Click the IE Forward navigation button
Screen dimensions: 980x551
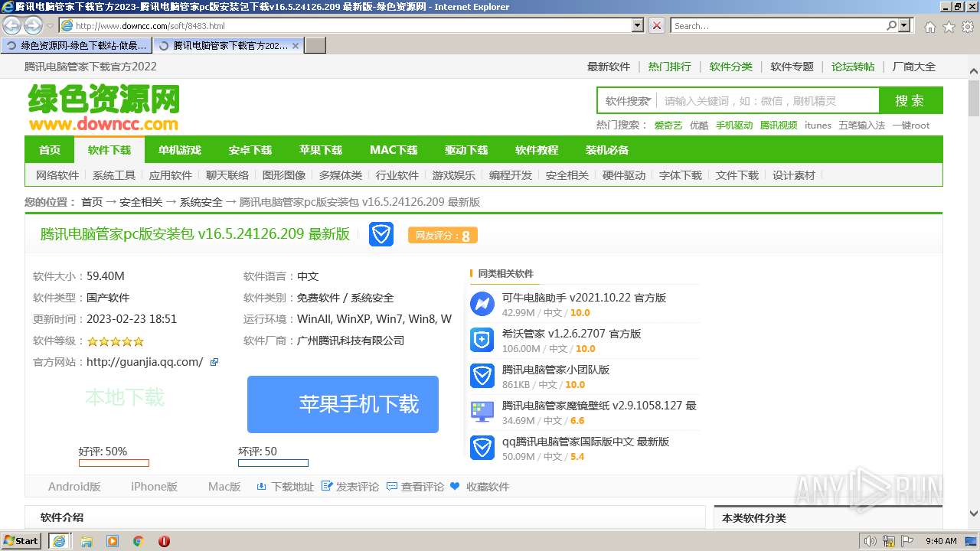(34, 26)
